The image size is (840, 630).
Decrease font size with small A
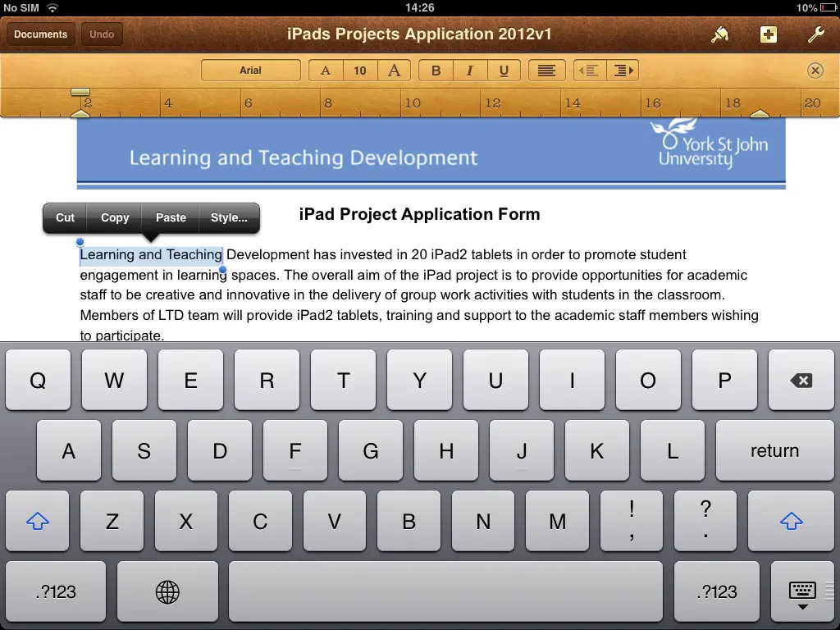point(326,71)
